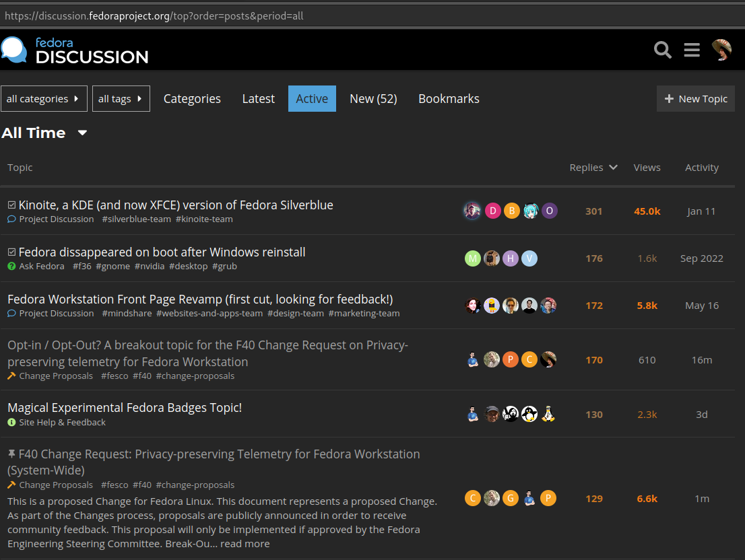Open Kinoite KDE version of Silverblue topic

176,205
